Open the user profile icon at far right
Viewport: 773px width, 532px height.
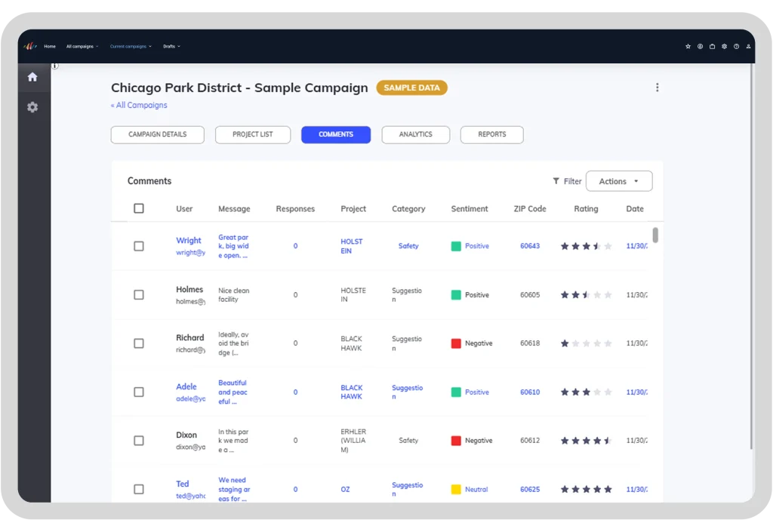coord(748,46)
